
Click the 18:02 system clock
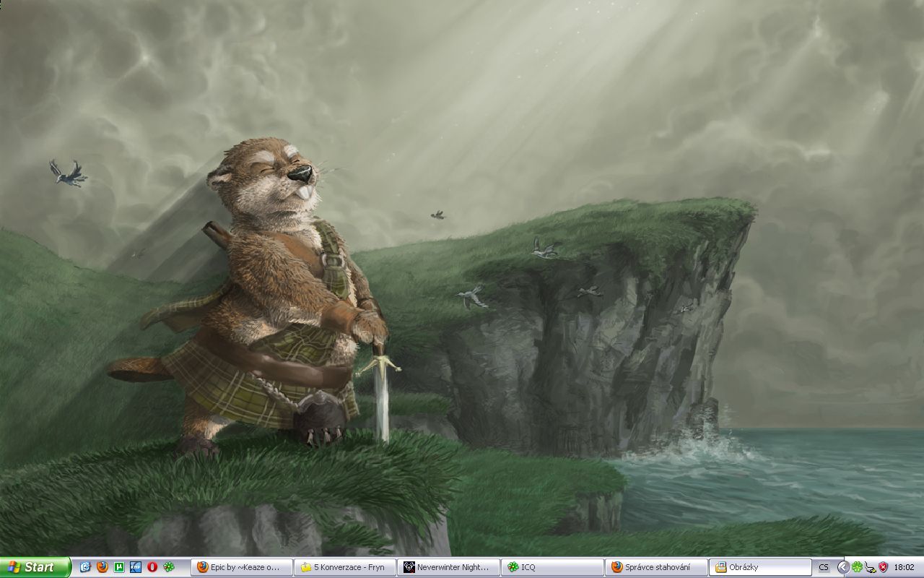click(904, 567)
